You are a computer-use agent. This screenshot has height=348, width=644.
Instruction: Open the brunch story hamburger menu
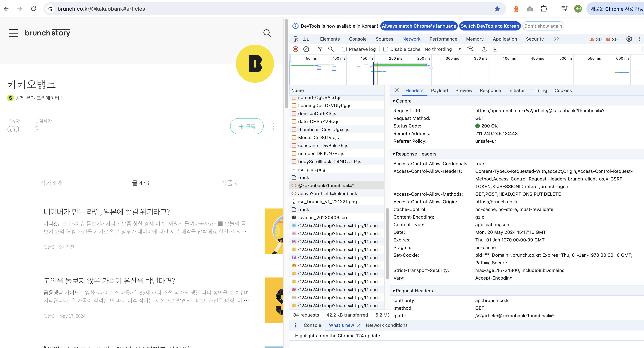pos(14,33)
